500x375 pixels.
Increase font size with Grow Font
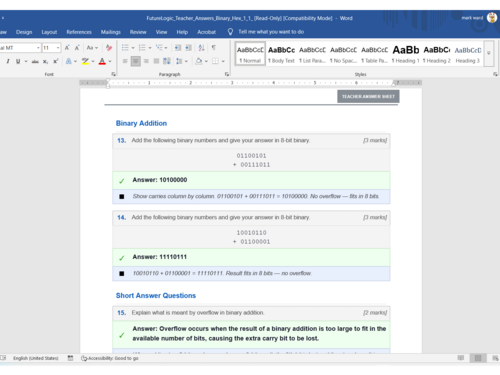[x=67, y=48]
